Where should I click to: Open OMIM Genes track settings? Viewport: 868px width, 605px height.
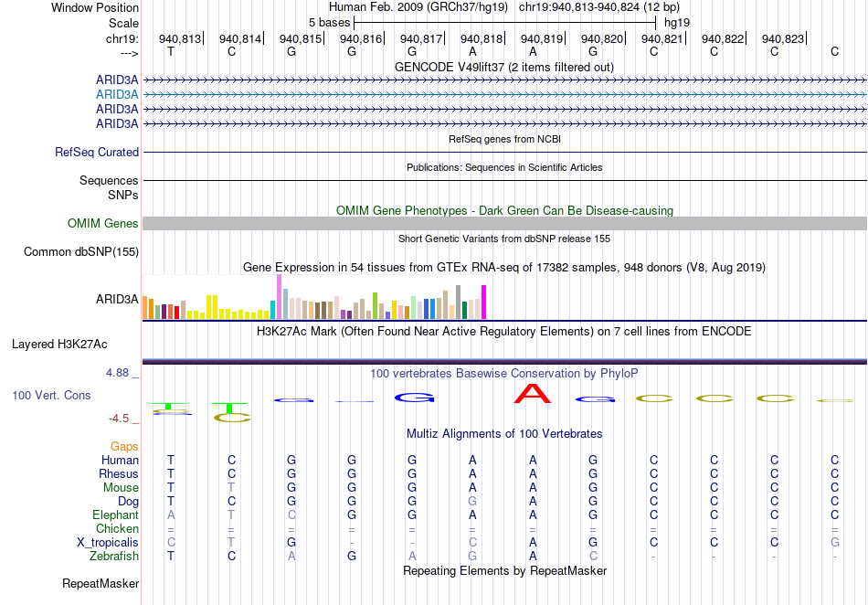click(x=103, y=224)
